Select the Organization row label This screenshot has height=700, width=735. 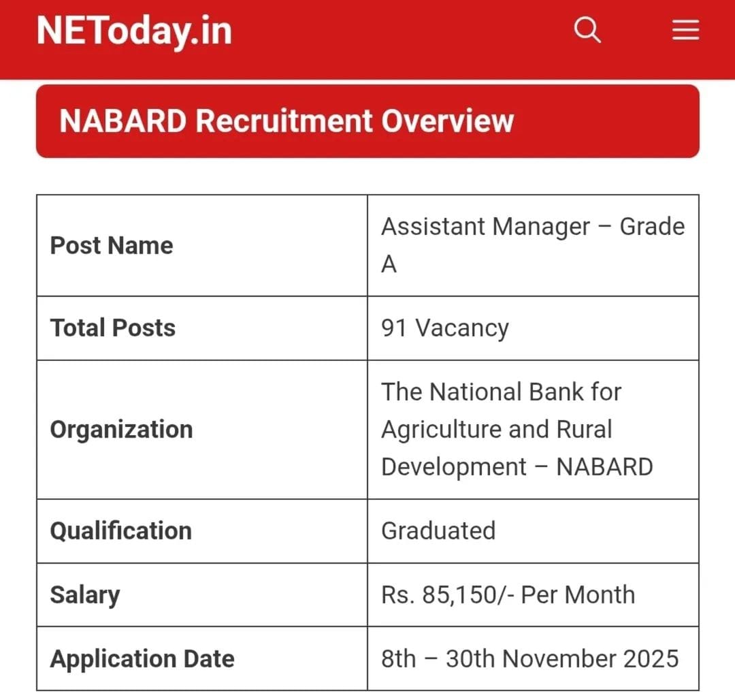(x=121, y=429)
